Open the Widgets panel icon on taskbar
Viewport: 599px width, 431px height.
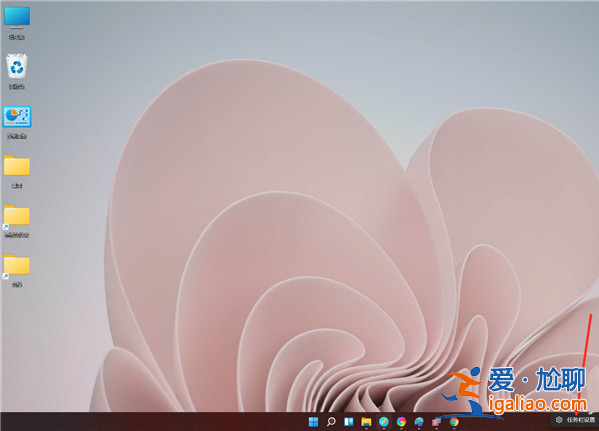(x=348, y=421)
